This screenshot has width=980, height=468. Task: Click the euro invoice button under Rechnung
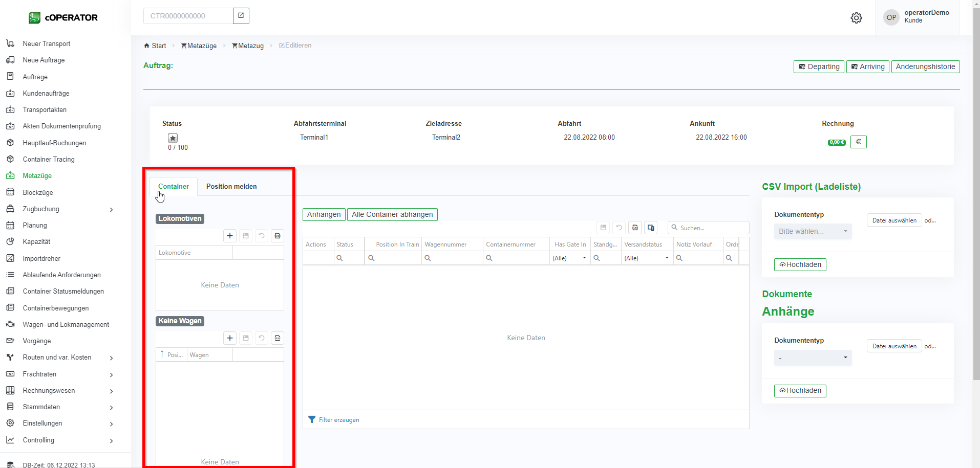point(858,142)
